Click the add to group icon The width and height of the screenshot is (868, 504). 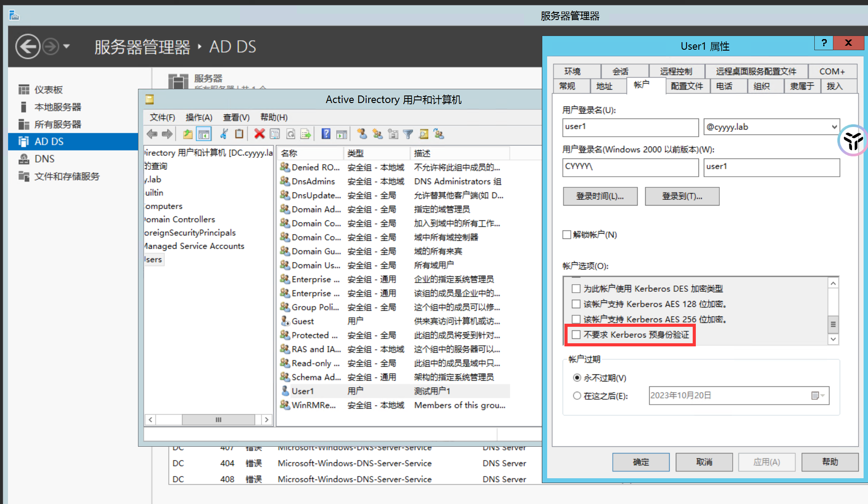coord(439,134)
